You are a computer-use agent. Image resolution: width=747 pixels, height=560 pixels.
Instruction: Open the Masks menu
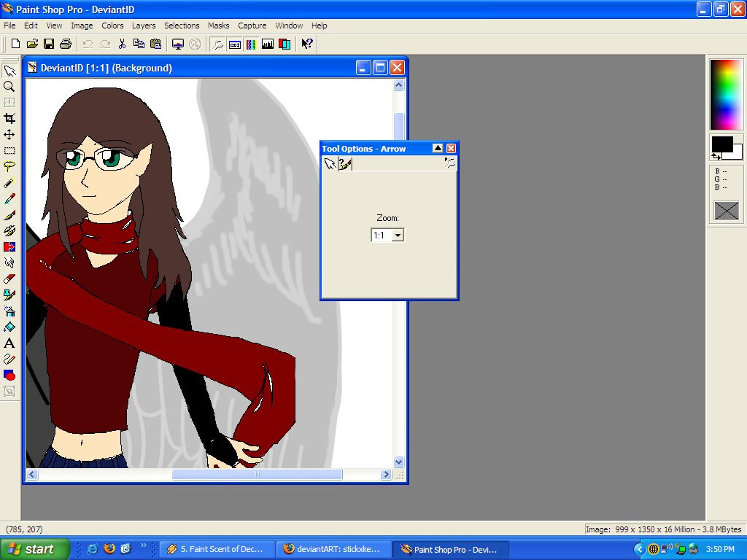tap(218, 26)
